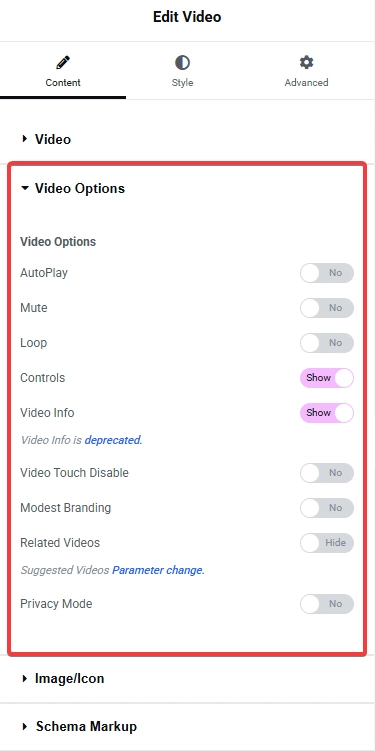The height and width of the screenshot is (751, 375).
Task: Click the gear icon for Advanced
Action: coord(307,62)
